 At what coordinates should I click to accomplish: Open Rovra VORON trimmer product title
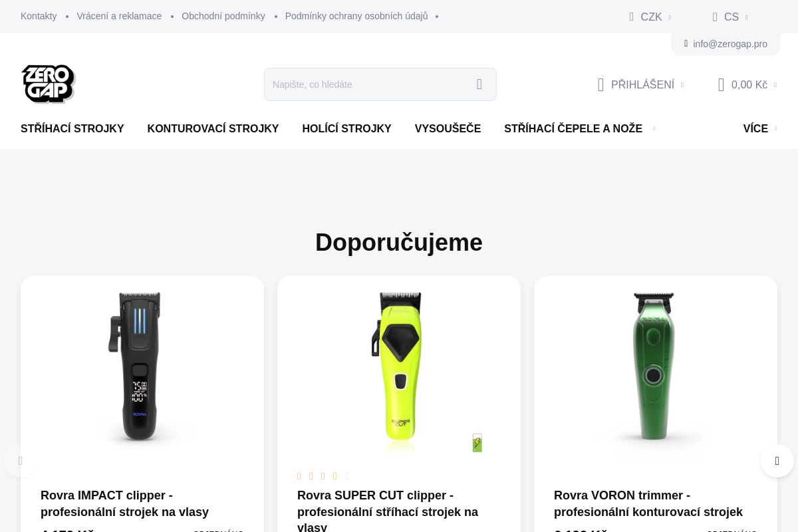coord(648,504)
